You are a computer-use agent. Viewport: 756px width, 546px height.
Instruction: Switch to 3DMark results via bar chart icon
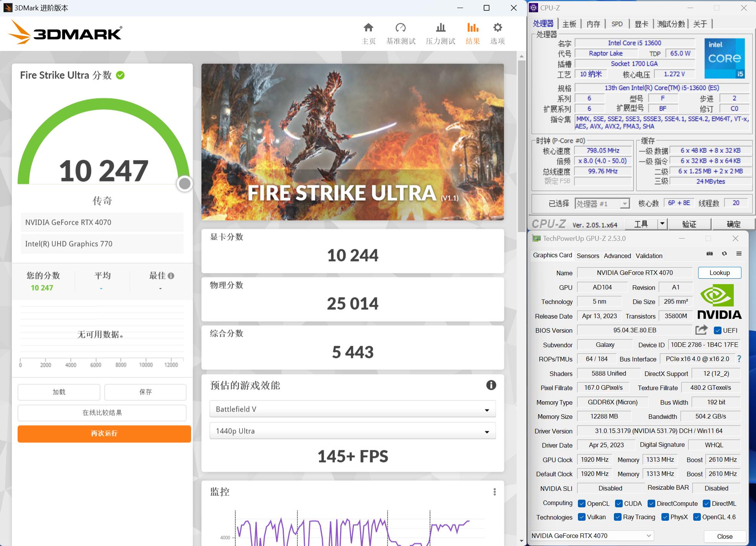pyautogui.click(x=472, y=28)
